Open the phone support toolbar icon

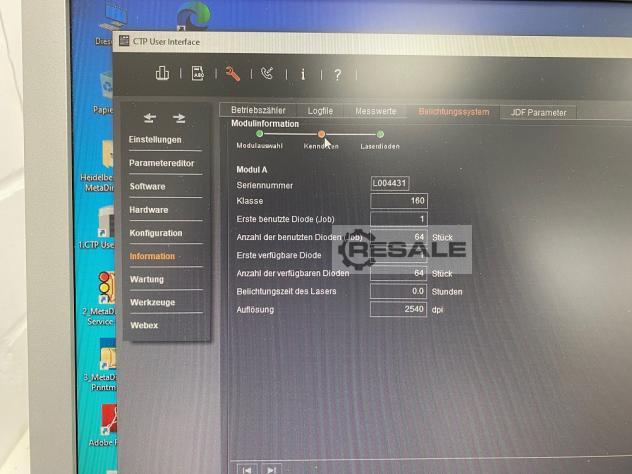point(267,74)
